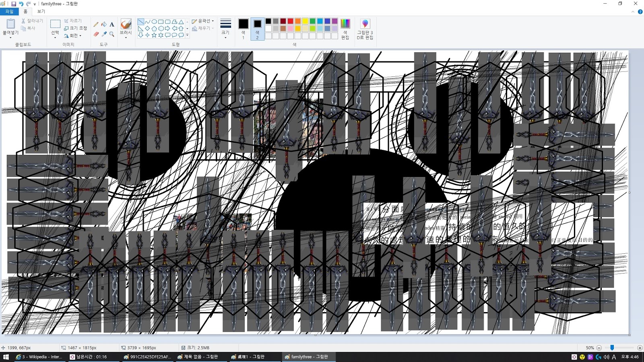Viewport: 644px width, 362px height.
Task: Open the 윤곽선 (Outline) dropdown
Action: [203, 21]
